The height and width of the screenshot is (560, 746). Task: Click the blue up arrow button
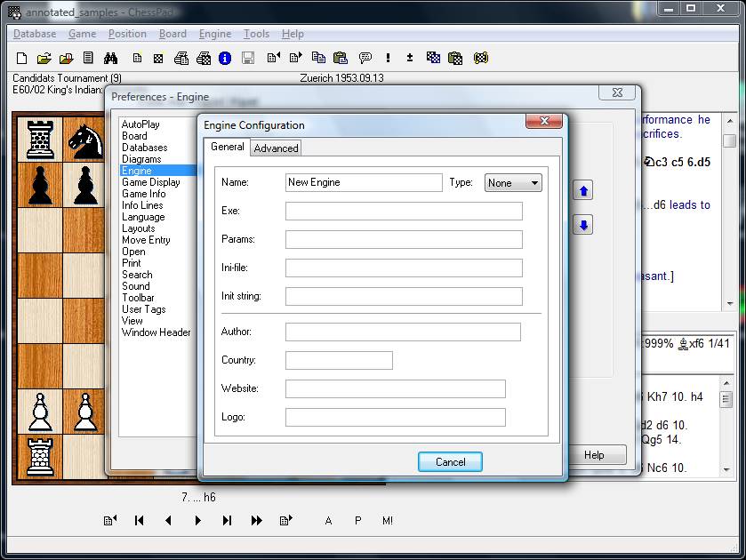tap(583, 191)
